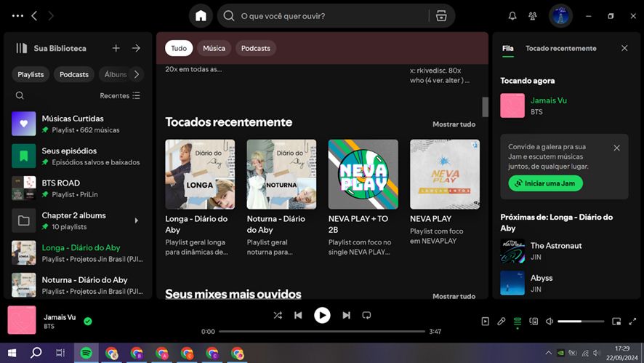The height and width of the screenshot is (363, 644).
Task: Mute with the speaker icon
Action: click(x=549, y=321)
